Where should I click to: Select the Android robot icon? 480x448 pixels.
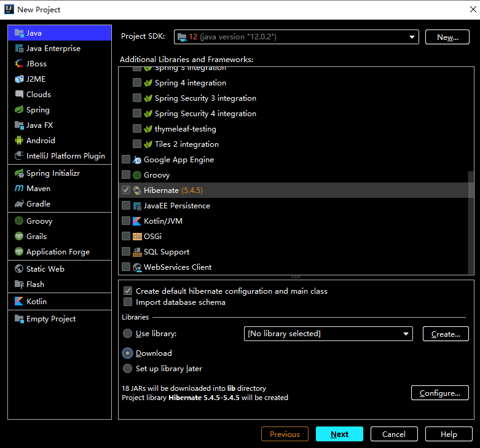19,141
